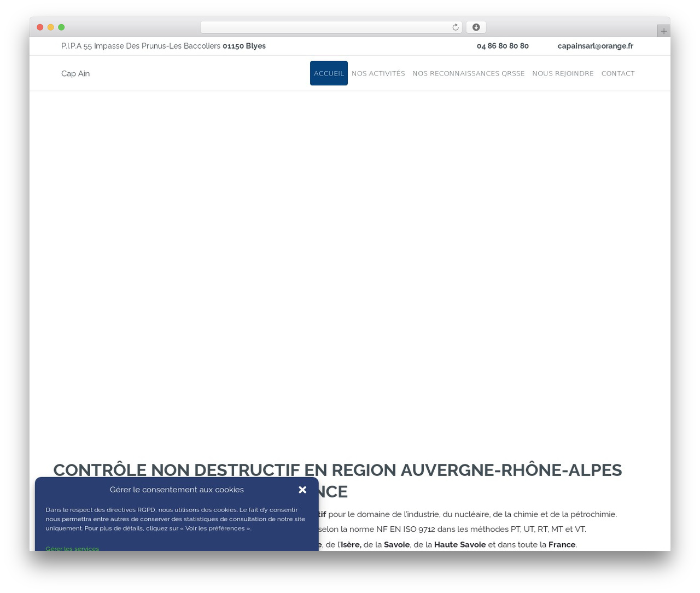Click the bold word Isère

point(351,544)
